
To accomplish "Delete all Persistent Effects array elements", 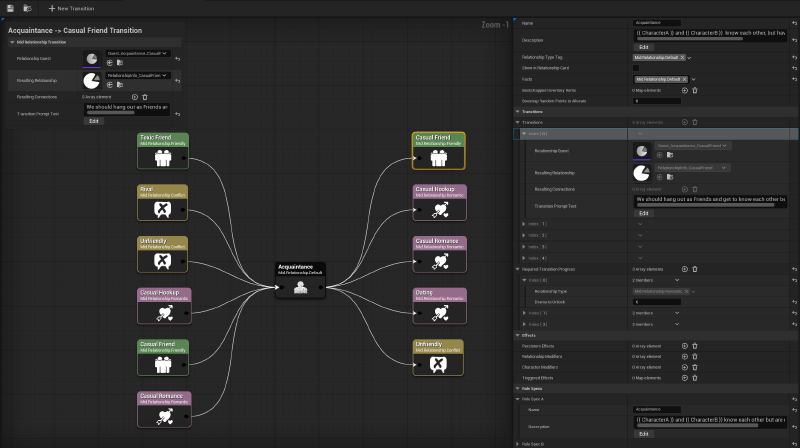I will (x=694, y=345).
